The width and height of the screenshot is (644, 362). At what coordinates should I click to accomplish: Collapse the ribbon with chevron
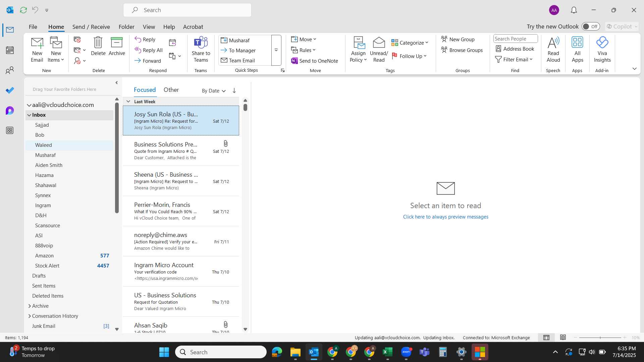[634, 69]
